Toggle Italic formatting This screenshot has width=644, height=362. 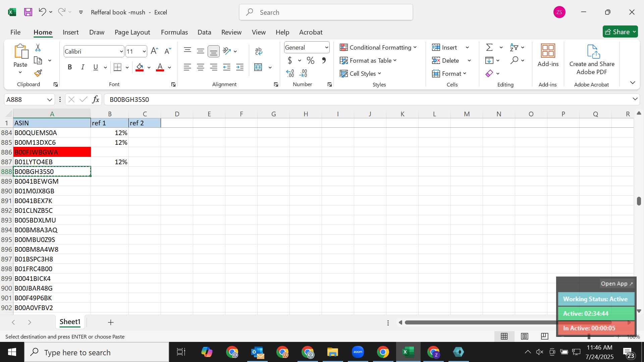83,67
